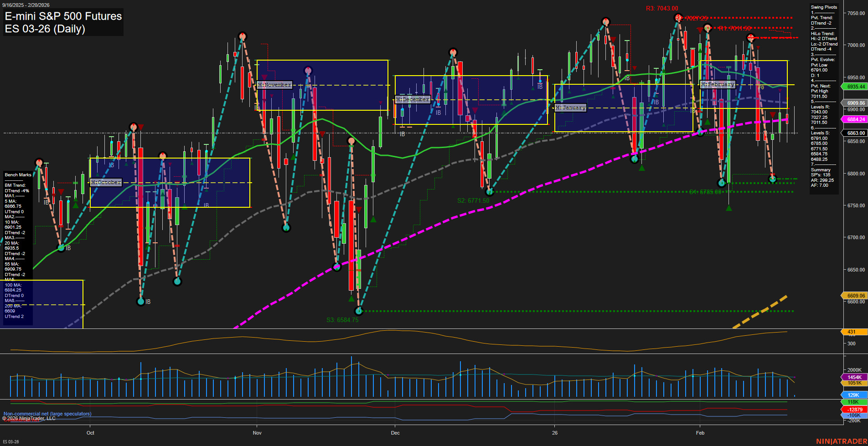The image size is (868, 446).
Task: Open the M:February monthly range label
Action: 718,84
